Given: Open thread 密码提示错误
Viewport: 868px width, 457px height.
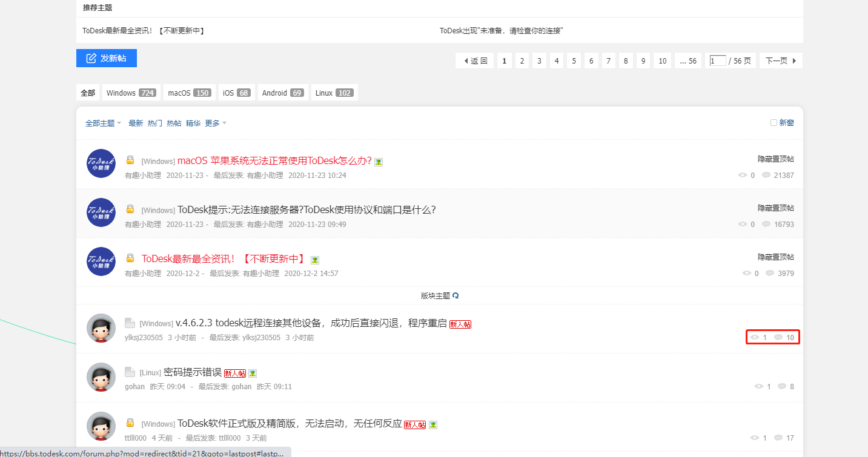Looking at the screenshot, I should click(193, 372).
